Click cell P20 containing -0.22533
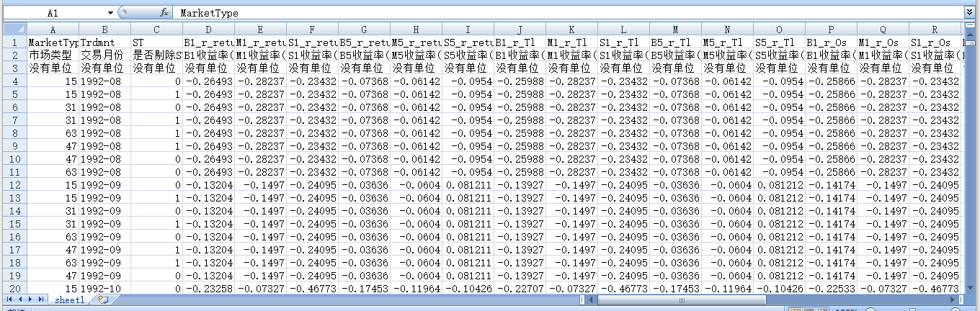The height and width of the screenshot is (311, 980). pos(831,288)
